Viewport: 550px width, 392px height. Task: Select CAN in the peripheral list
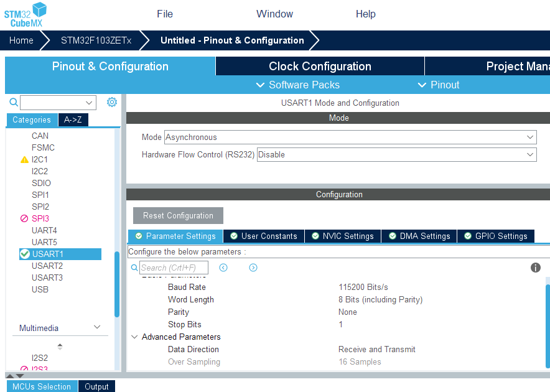[40, 136]
